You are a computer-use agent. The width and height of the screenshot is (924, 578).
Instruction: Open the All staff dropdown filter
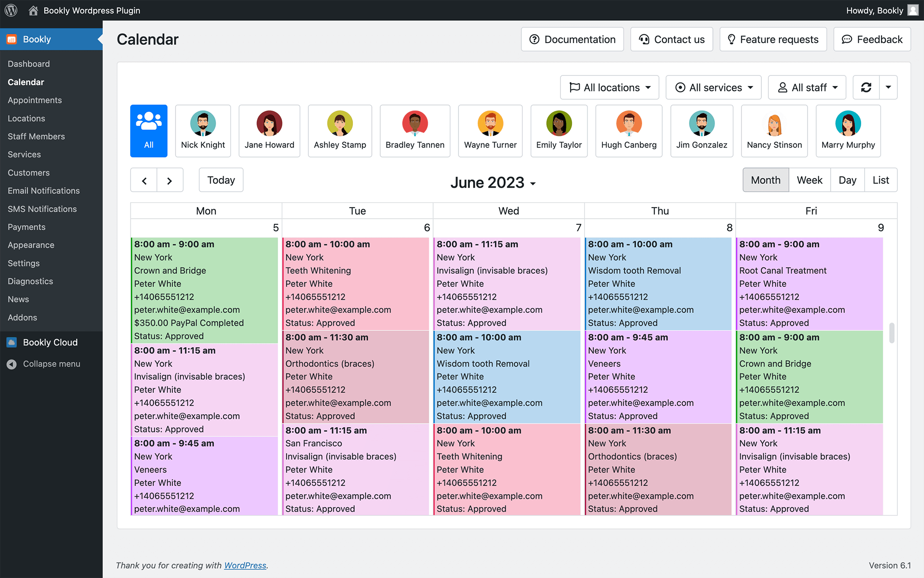807,87
